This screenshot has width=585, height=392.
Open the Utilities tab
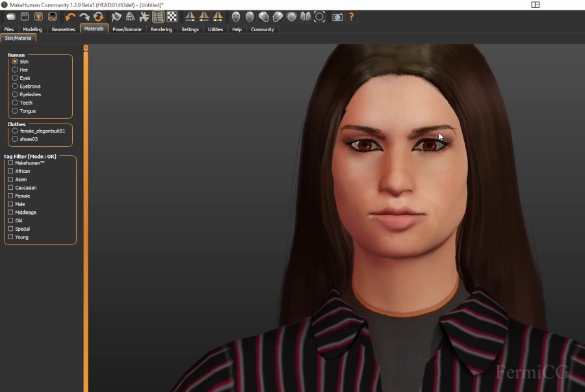pyautogui.click(x=215, y=29)
